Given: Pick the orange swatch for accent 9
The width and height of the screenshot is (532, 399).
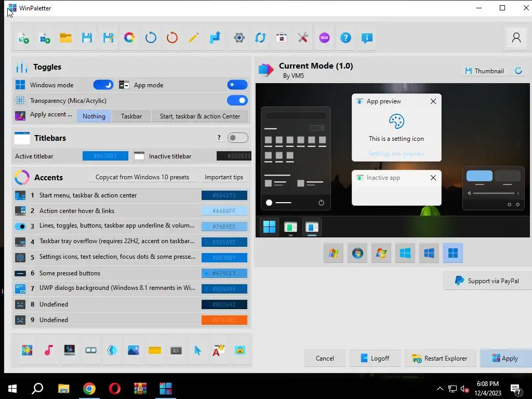Looking at the screenshot, I should pyautogui.click(x=224, y=320).
